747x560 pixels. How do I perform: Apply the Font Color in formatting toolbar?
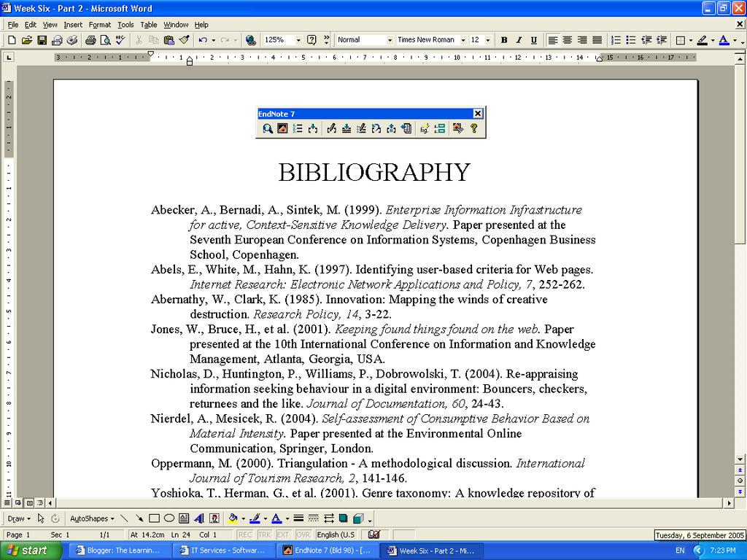(x=723, y=40)
